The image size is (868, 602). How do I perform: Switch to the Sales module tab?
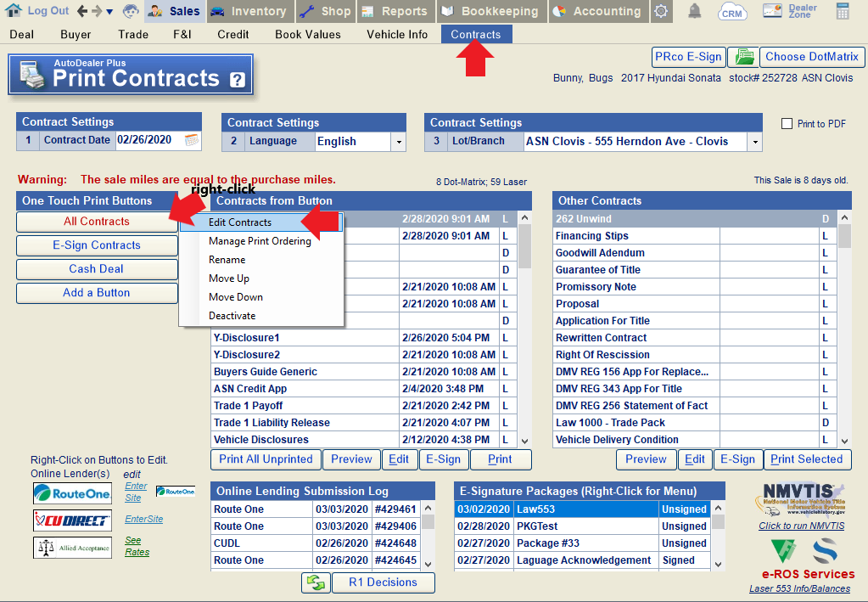[x=175, y=11]
